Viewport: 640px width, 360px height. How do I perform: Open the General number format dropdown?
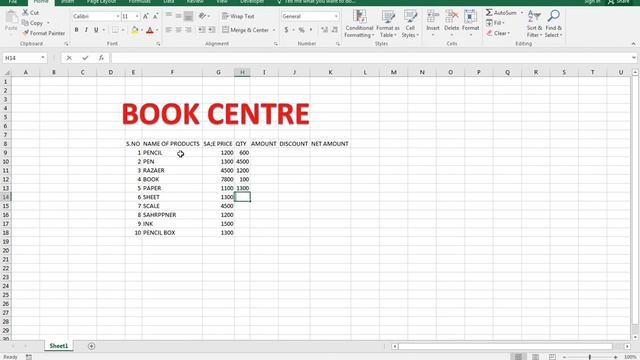[x=336, y=16]
